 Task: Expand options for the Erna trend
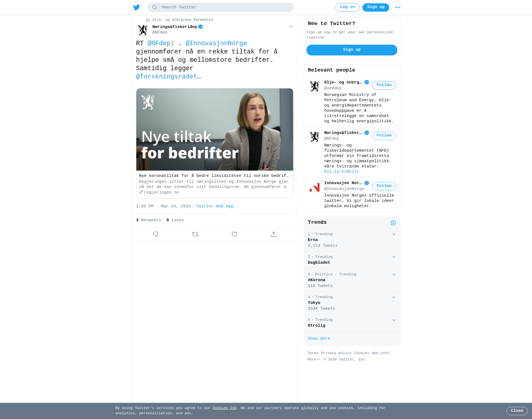394,234
